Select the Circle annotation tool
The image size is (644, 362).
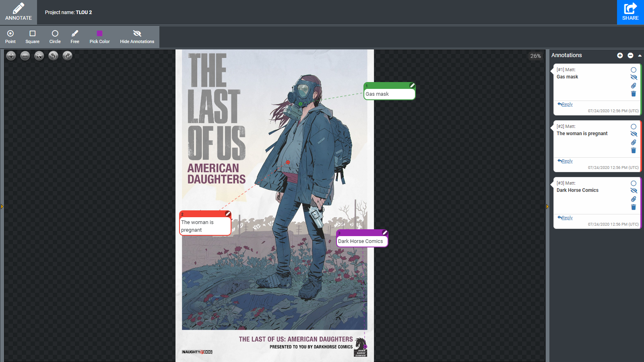coord(55,37)
